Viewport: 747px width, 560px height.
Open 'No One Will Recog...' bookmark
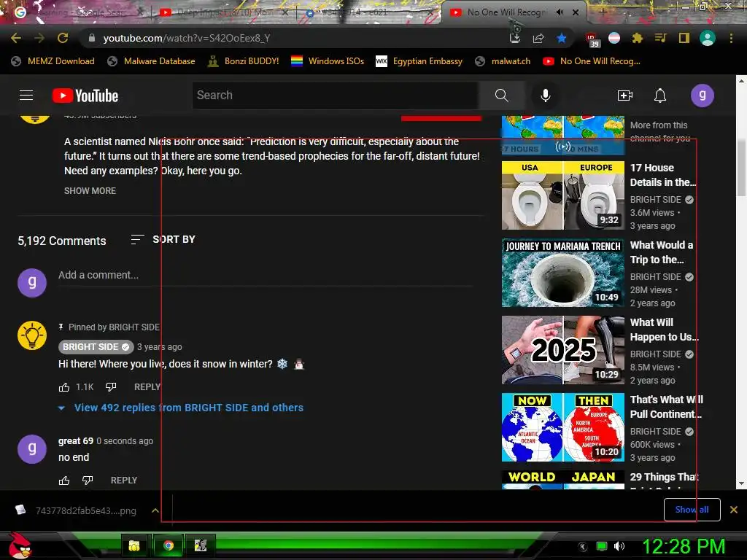pyautogui.click(x=592, y=61)
